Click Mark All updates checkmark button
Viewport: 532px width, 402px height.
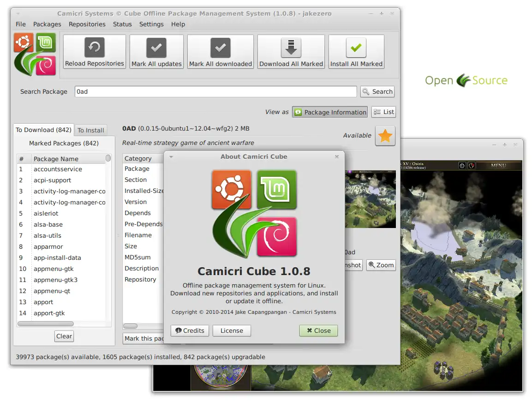pos(156,52)
